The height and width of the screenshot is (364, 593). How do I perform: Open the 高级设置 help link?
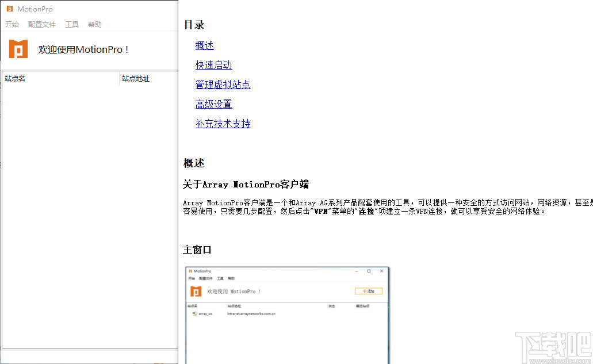click(x=213, y=104)
